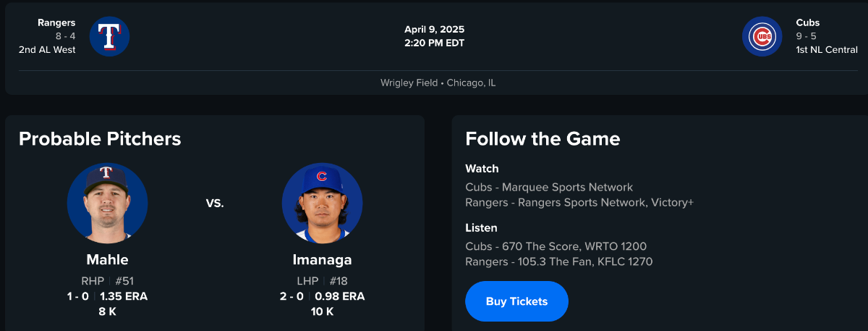This screenshot has height=331, width=868.
Task: Click the April 9, 2025 game date
Action: point(434,30)
